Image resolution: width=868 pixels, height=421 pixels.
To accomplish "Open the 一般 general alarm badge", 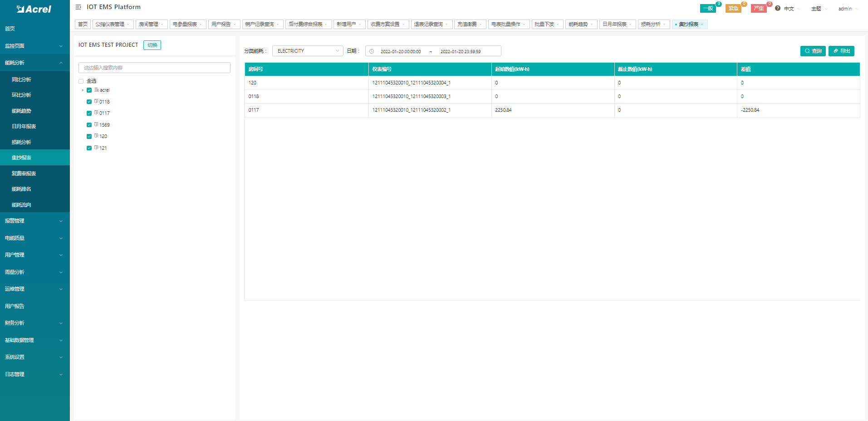I will (x=708, y=8).
